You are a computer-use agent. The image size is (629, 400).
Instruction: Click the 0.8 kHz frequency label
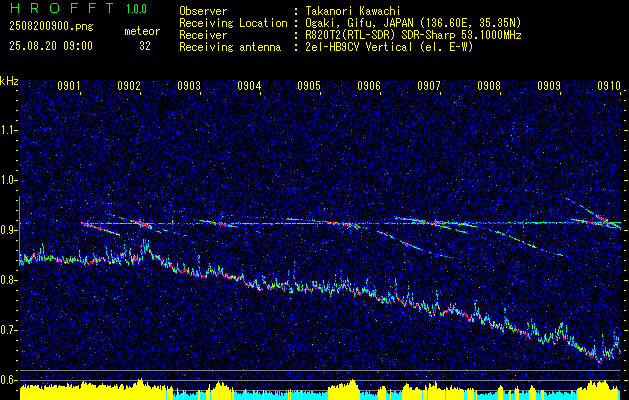(9, 280)
